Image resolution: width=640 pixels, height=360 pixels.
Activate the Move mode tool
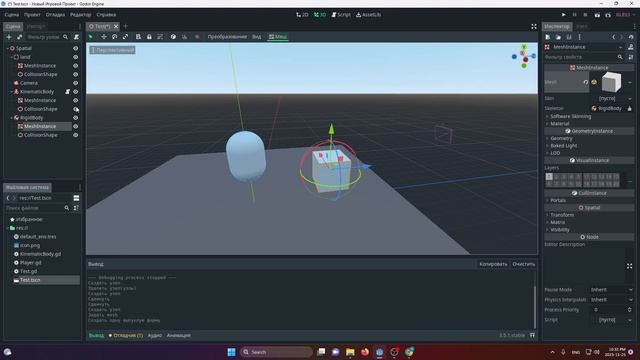pyautogui.click(x=104, y=37)
